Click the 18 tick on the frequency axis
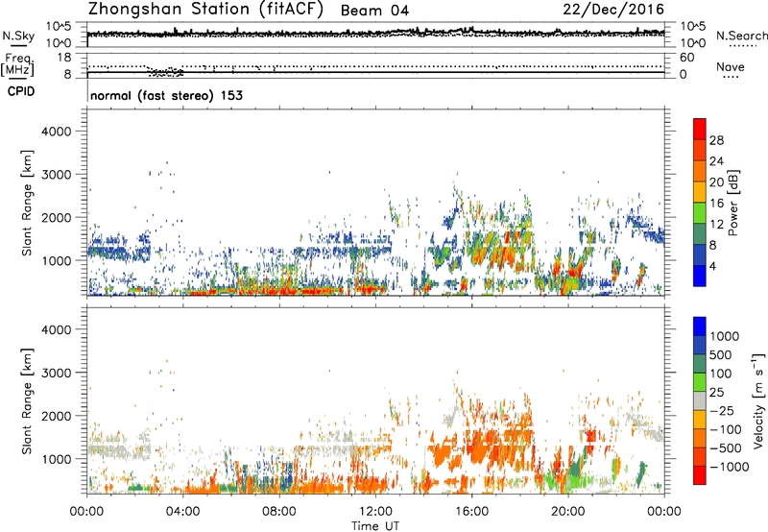 tap(64, 57)
